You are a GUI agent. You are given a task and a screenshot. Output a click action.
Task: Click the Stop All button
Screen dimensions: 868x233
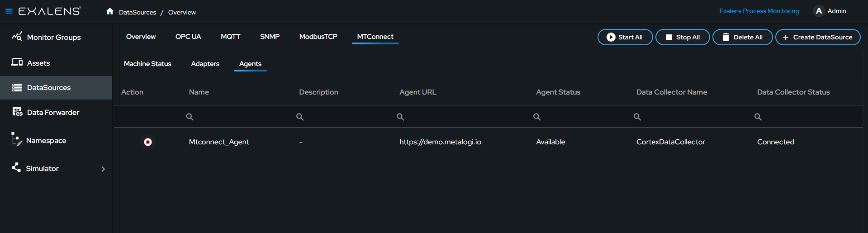(x=683, y=37)
